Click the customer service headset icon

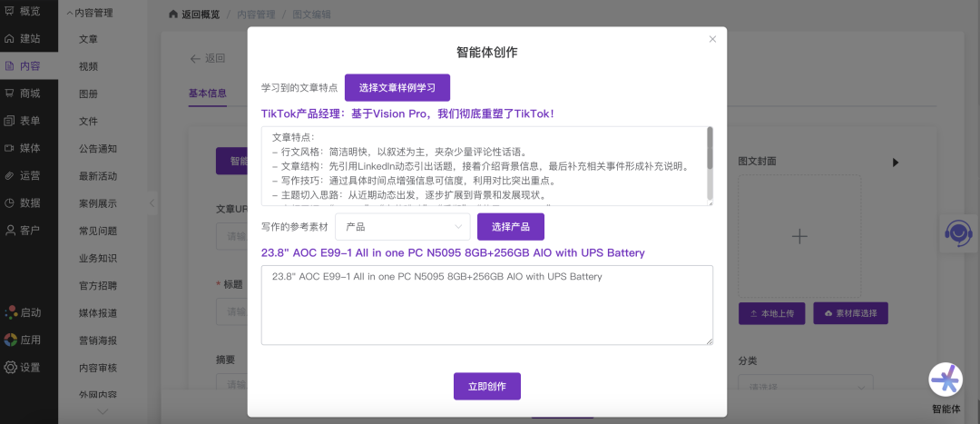pos(958,232)
